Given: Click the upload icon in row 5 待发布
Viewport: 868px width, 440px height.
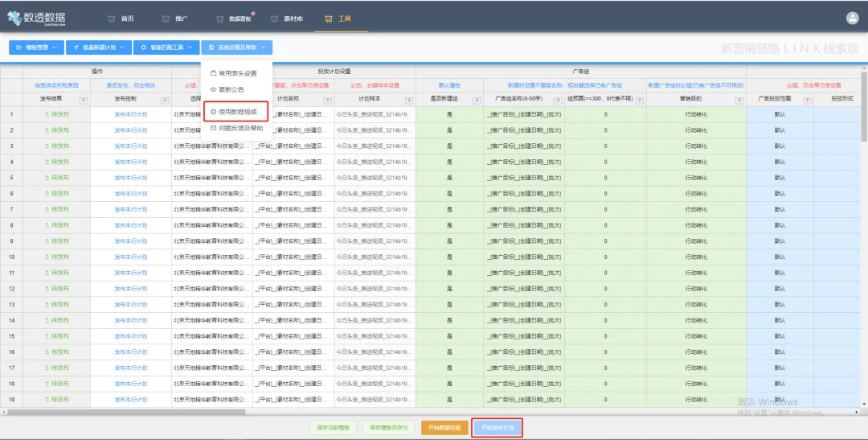Looking at the screenshot, I should pyautogui.click(x=47, y=177).
